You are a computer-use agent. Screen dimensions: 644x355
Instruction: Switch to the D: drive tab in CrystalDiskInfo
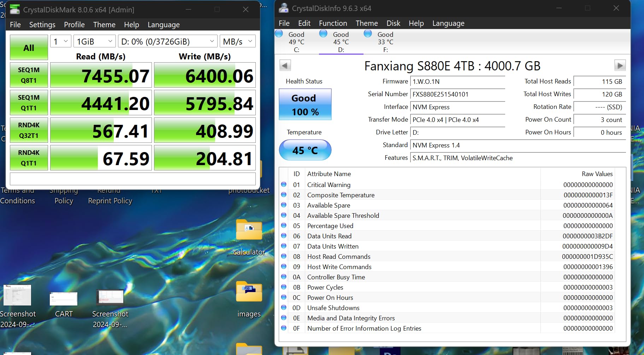click(341, 42)
